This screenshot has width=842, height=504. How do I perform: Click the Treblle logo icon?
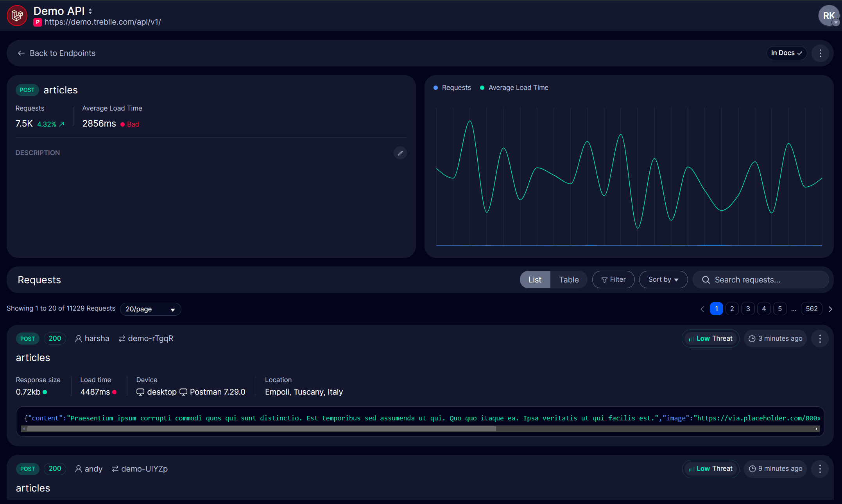pos(16,16)
